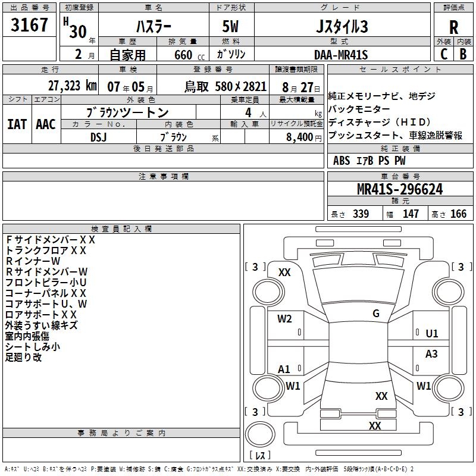Select the W2 damage mark on the diagram

[x=284, y=319]
